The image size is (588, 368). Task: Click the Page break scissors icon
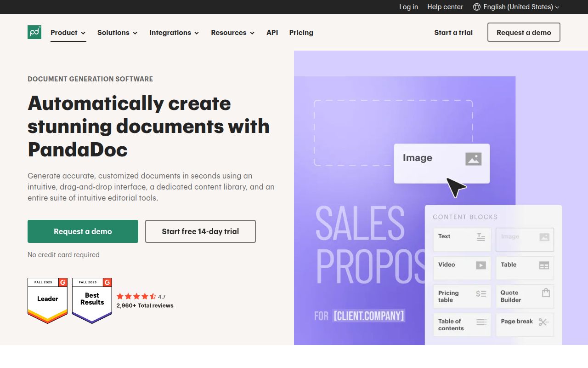click(x=543, y=322)
